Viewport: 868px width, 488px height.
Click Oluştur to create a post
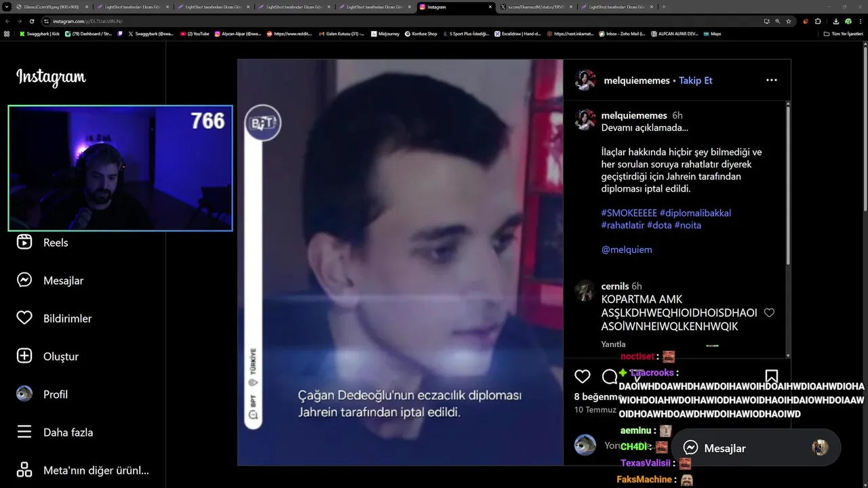(x=47, y=356)
